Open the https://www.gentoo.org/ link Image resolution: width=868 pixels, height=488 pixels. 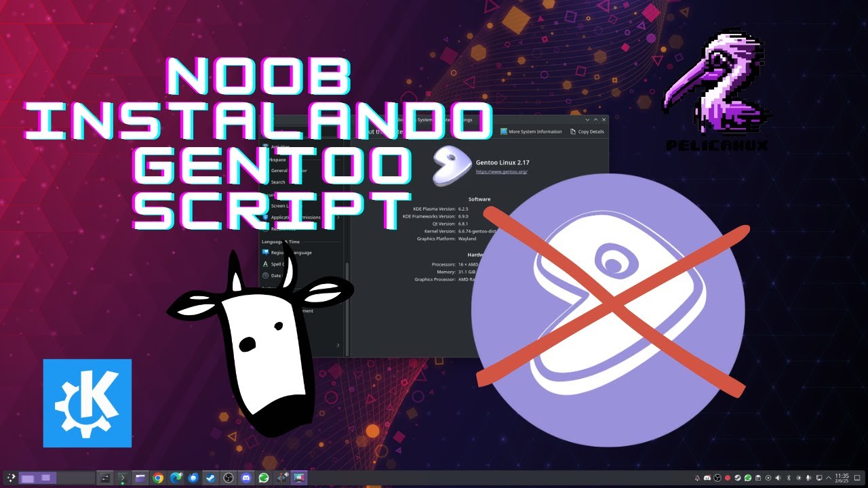(x=501, y=172)
